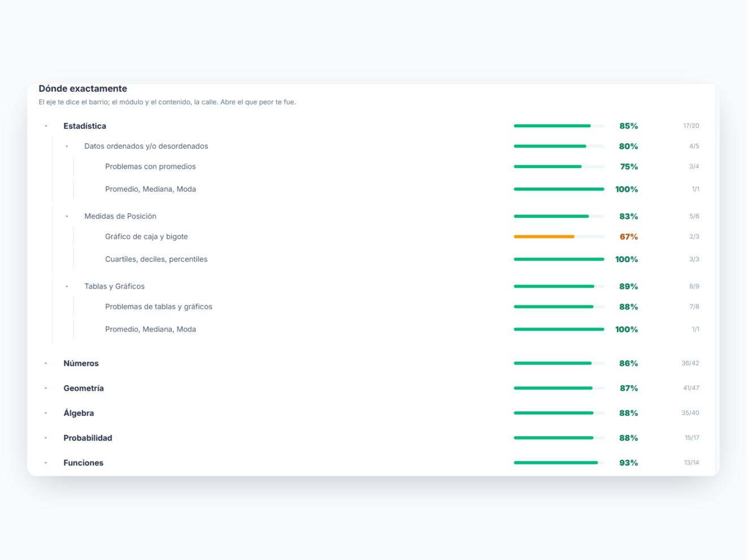The image size is (747, 560).
Task: Collapse the Tablas y Gráficos arrow
Action: 67,287
